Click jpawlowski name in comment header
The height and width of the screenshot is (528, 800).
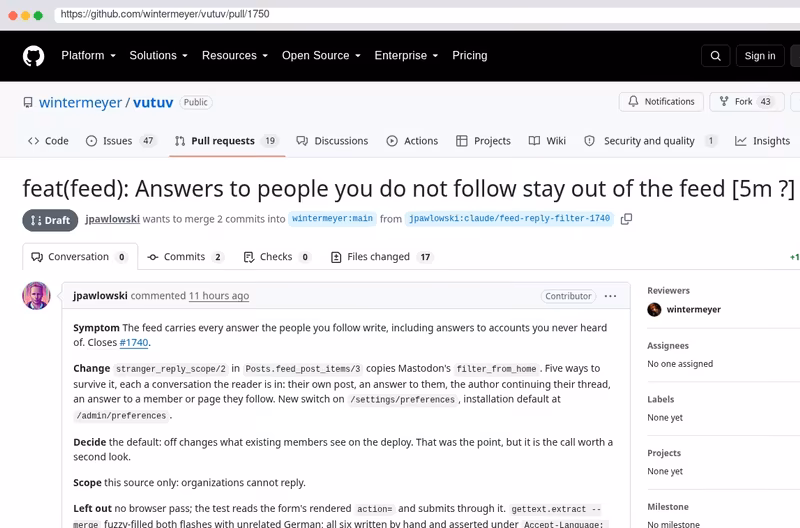[100, 296]
